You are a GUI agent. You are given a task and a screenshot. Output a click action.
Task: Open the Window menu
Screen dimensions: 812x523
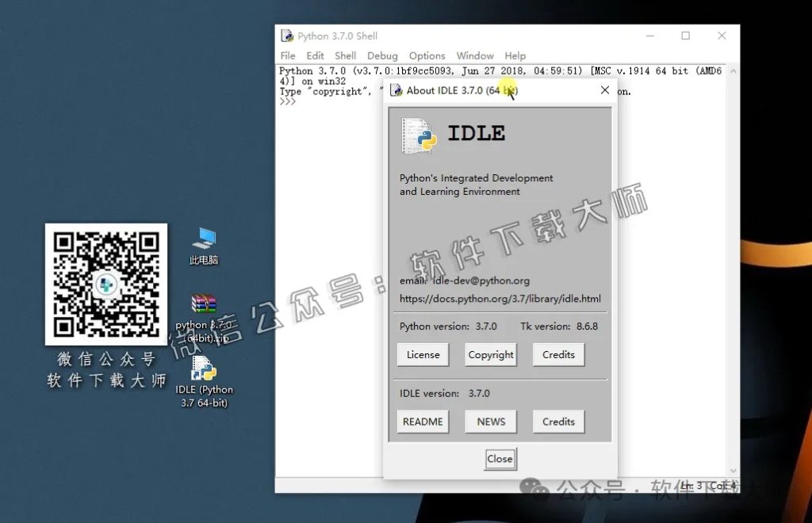point(475,55)
